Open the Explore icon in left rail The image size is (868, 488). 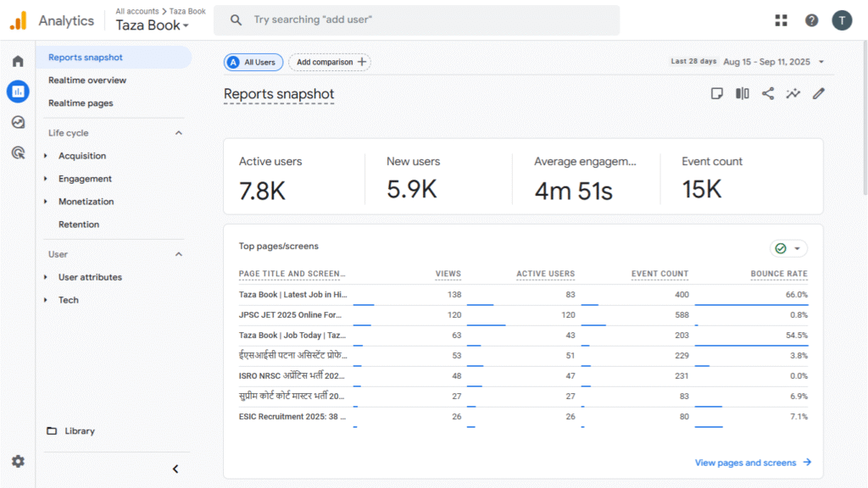click(x=18, y=122)
